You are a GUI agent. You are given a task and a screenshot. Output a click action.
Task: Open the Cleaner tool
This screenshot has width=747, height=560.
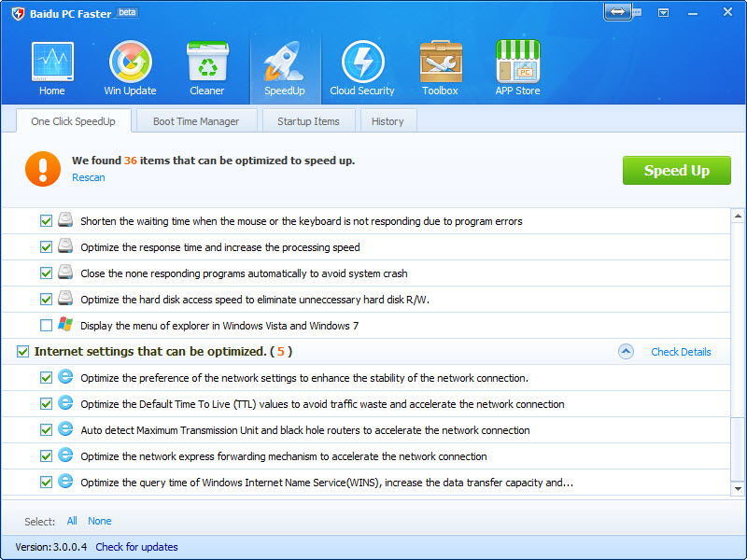[x=206, y=69]
